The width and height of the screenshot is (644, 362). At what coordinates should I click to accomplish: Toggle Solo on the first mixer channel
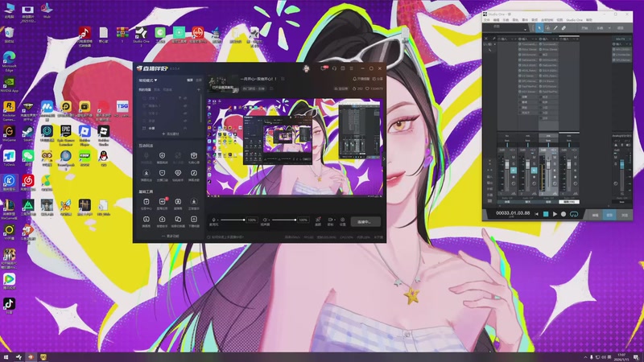click(514, 164)
